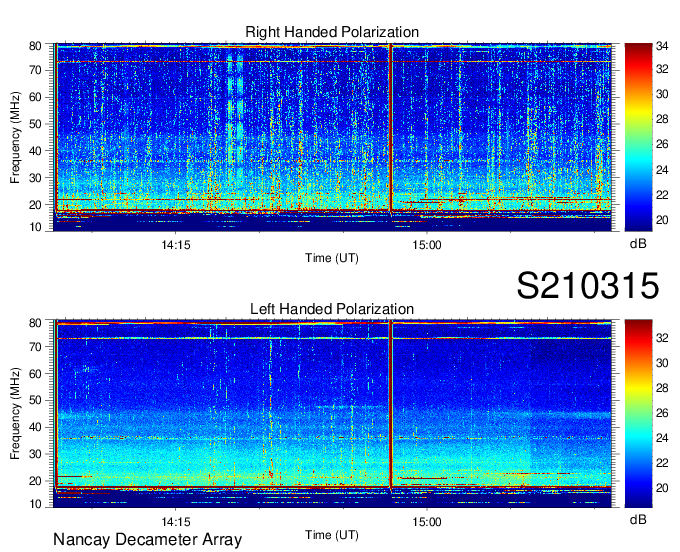
Task: Click the 'Left Handed Polarization' plot title
Action: coord(332,309)
